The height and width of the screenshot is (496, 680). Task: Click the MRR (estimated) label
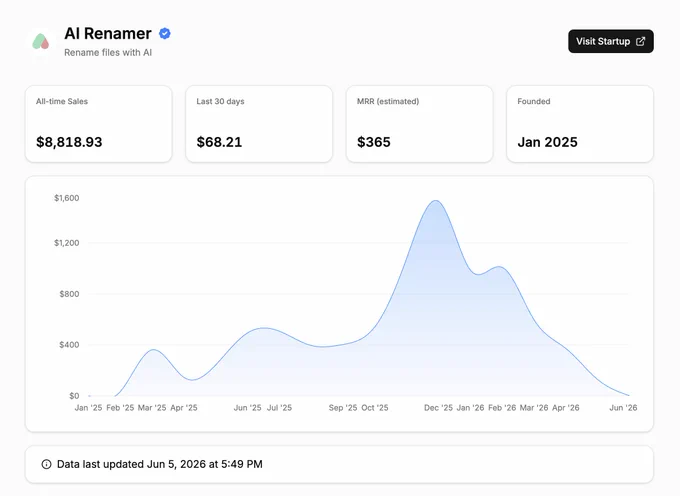pyautogui.click(x=388, y=101)
